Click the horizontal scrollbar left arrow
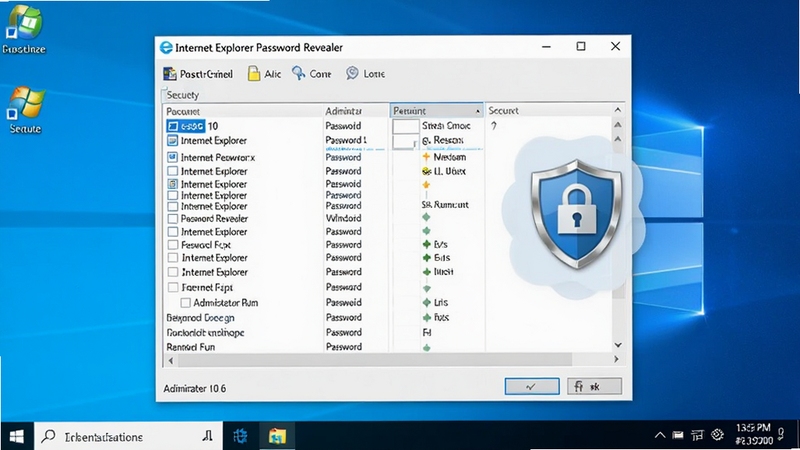800x450 pixels. click(x=171, y=360)
